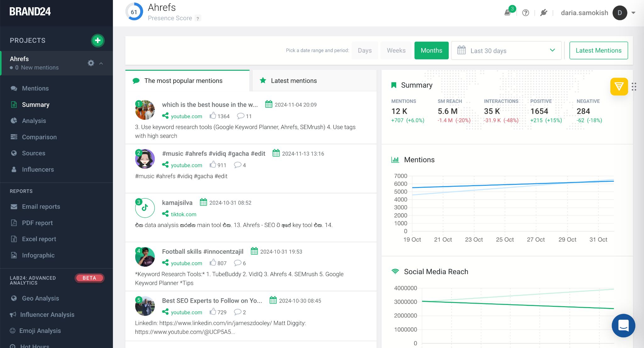Click the help question mark icon
This screenshot has width=644, height=348.
coord(525,13)
